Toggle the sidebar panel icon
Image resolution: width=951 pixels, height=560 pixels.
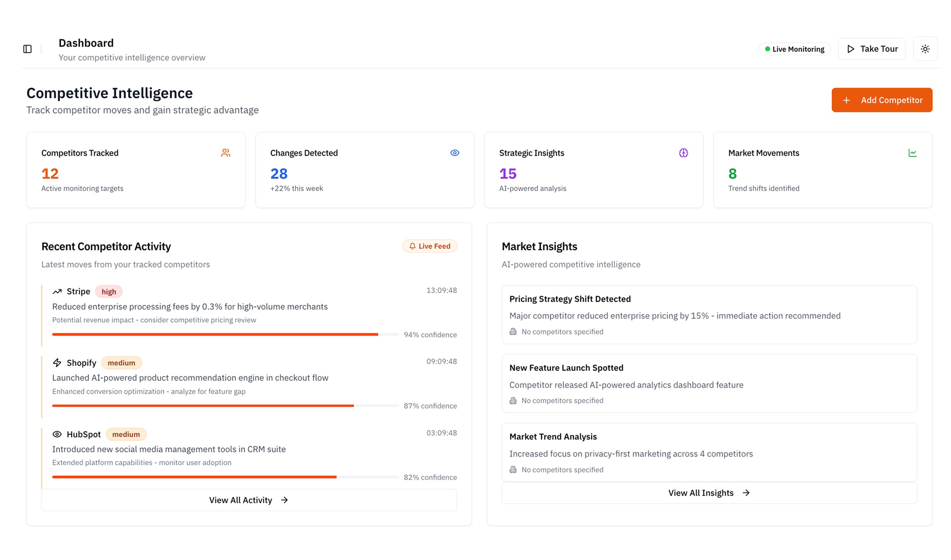tap(27, 49)
